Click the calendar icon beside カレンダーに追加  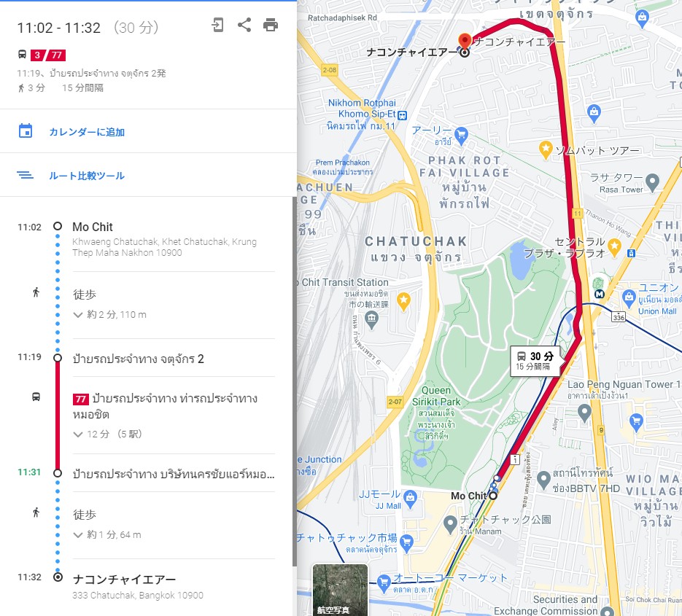pyautogui.click(x=26, y=130)
